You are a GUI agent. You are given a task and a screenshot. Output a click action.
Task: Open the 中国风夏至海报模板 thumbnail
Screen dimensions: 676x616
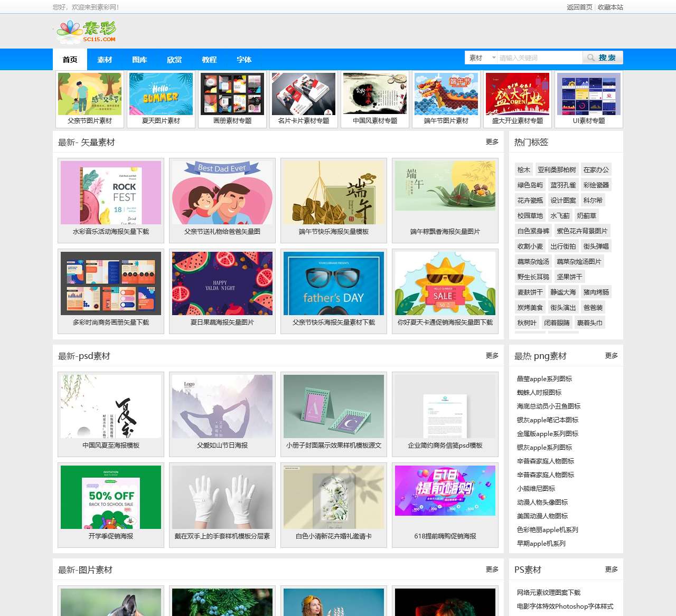111,406
